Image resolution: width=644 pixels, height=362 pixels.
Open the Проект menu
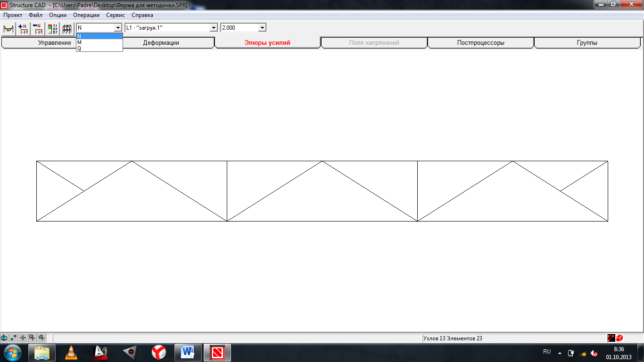(13, 15)
